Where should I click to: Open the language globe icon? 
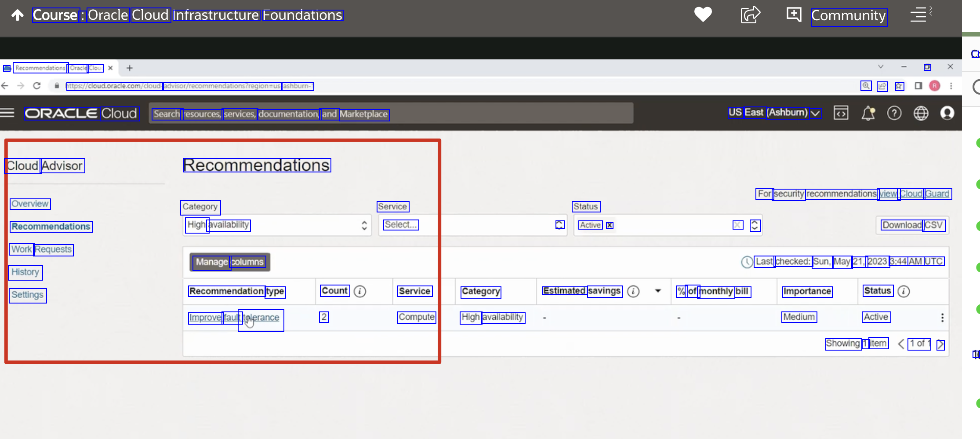coord(921,113)
